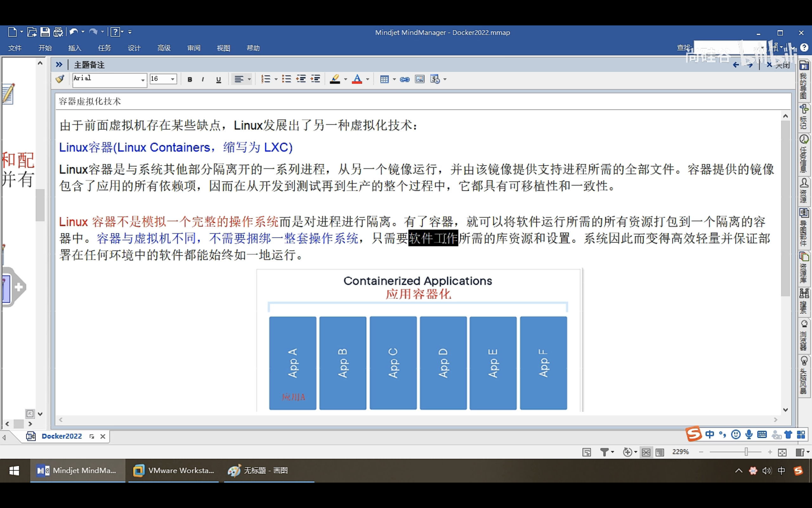
Task: Click the format painter brush icon
Action: tap(60, 79)
